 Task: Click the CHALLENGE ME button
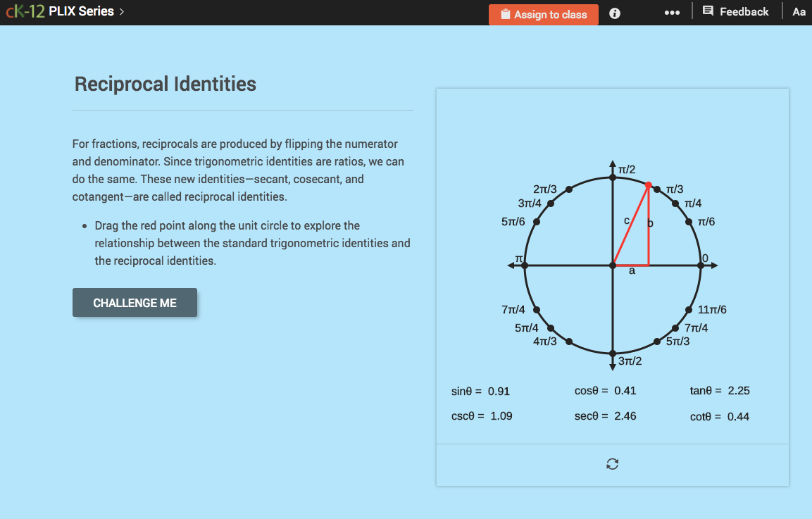(135, 302)
